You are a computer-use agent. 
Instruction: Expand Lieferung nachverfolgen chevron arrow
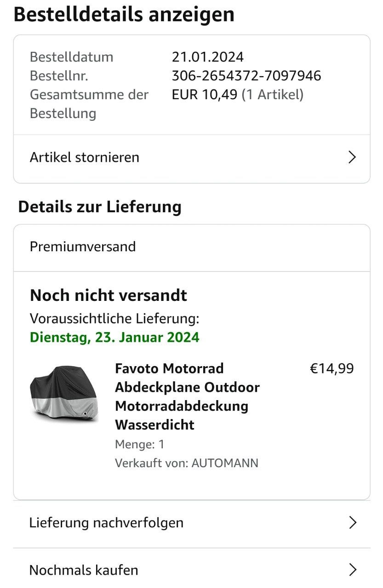pos(353,523)
